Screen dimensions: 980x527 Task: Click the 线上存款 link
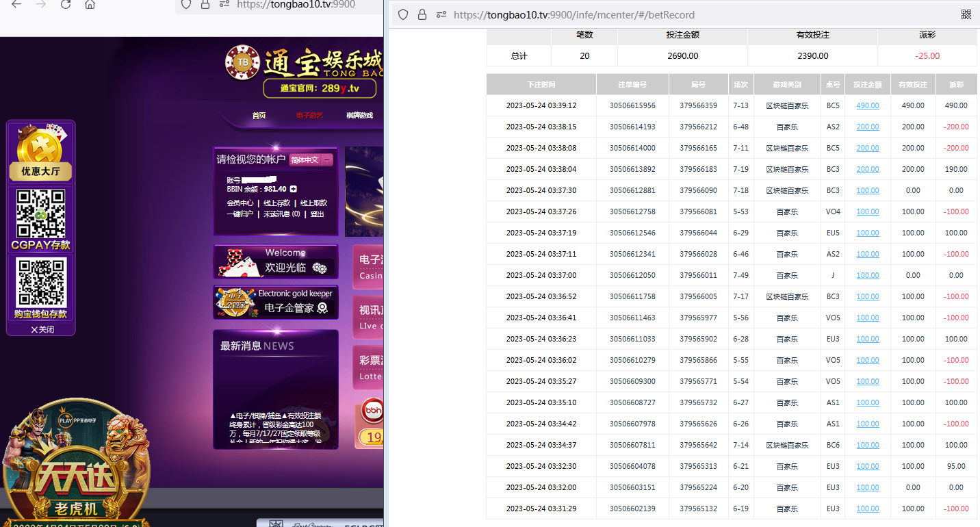click(276, 203)
